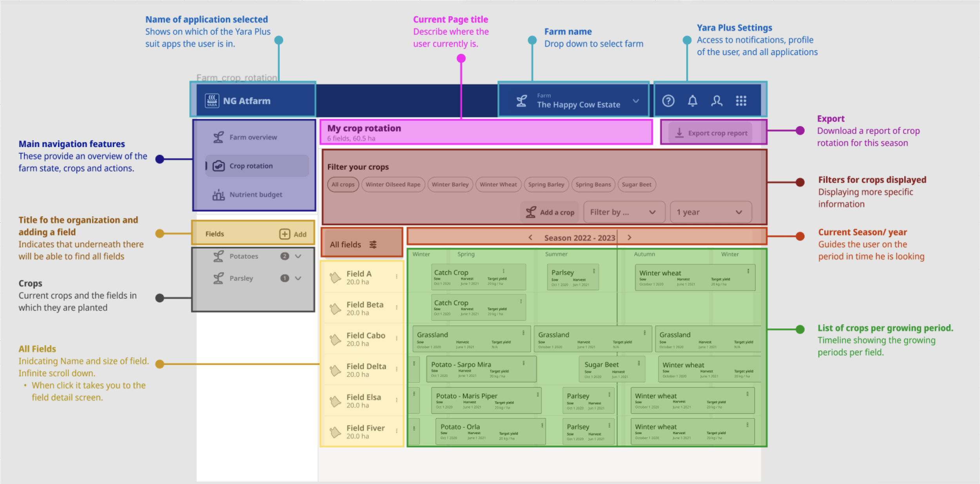Screen dimensions: 980x484
Task: Click the Field A shape icon
Action: click(335, 277)
